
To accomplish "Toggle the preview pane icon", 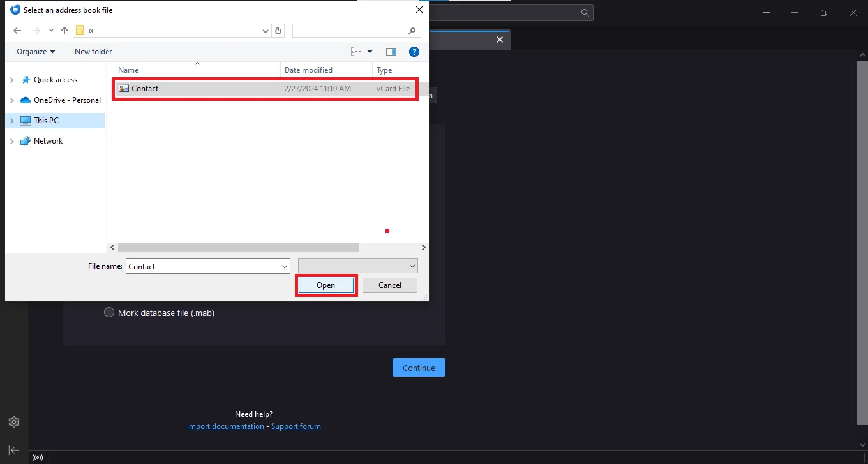I will (391, 52).
